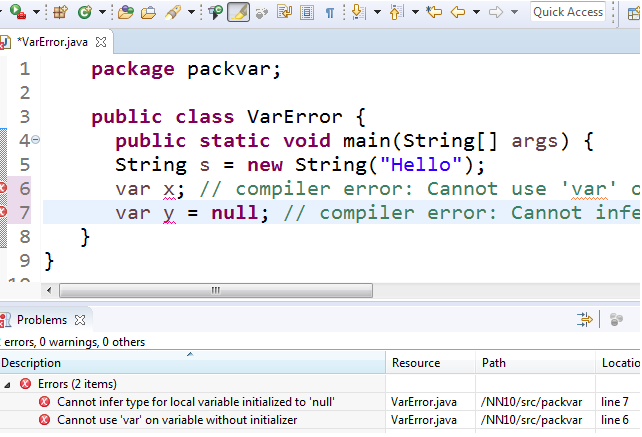The width and height of the screenshot is (642, 437).
Task: Switch to the Problems view tab
Action: tap(41, 320)
